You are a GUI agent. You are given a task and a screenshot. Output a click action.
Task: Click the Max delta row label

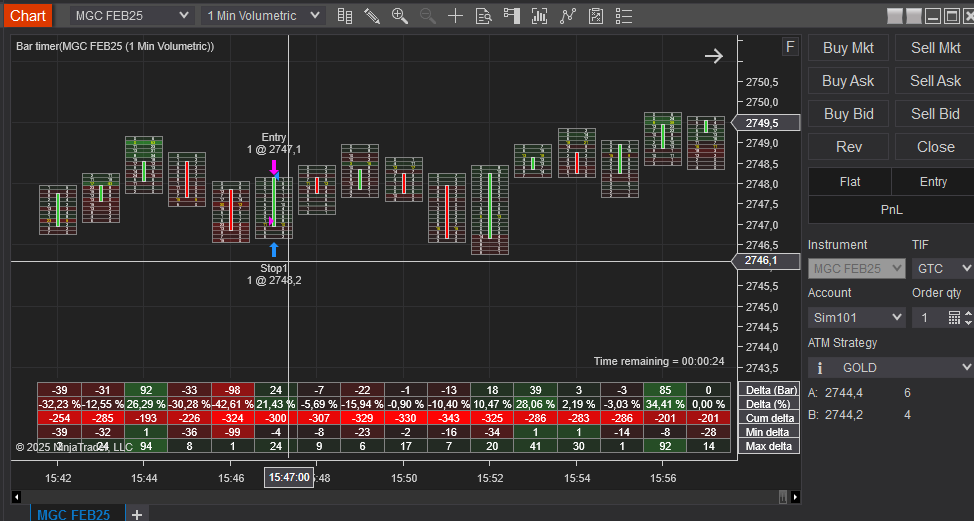(x=769, y=446)
